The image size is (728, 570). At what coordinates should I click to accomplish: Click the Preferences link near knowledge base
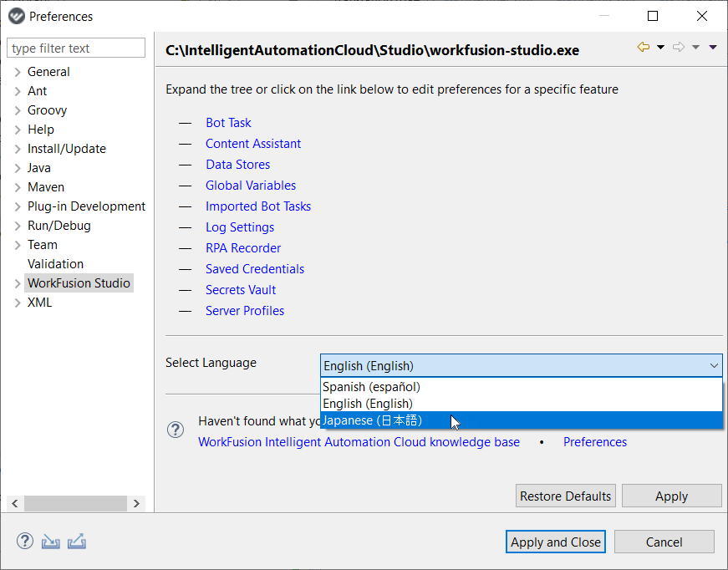(x=595, y=442)
